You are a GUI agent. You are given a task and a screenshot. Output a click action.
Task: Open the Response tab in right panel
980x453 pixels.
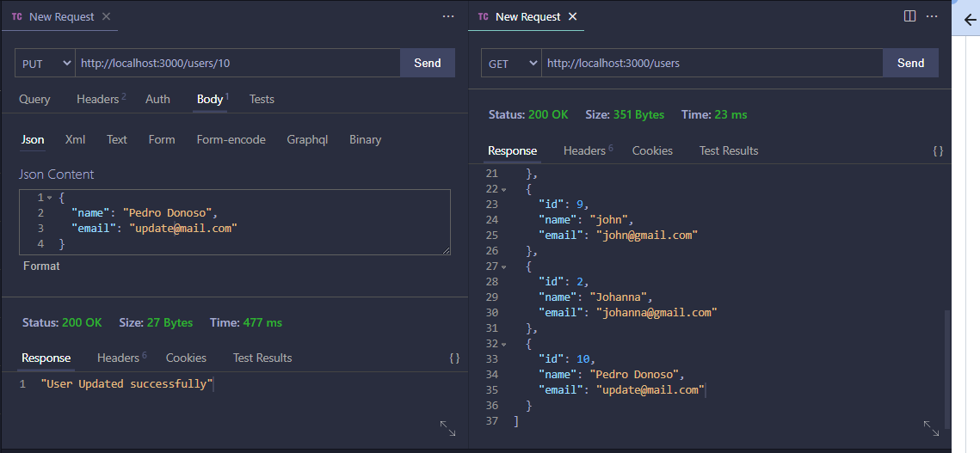[x=512, y=150]
